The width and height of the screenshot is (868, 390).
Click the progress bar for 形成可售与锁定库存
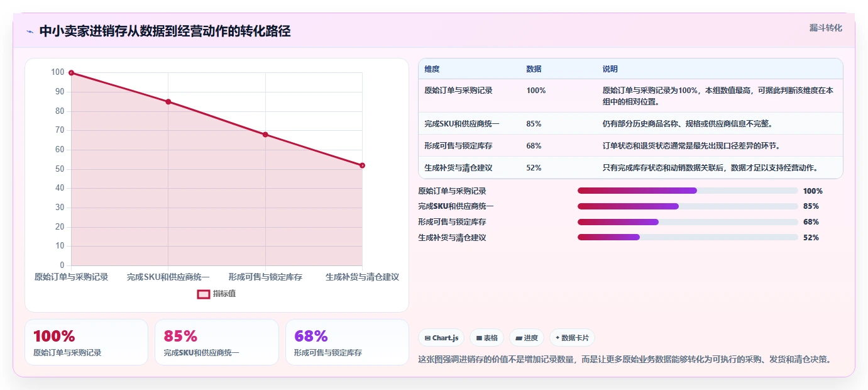click(x=688, y=222)
